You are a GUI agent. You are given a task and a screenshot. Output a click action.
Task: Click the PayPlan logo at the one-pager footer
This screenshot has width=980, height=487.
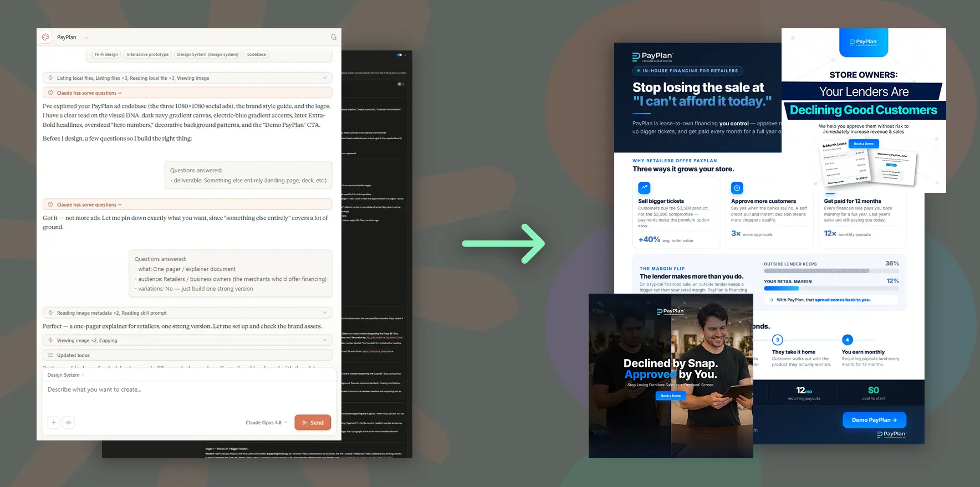pos(891,434)
